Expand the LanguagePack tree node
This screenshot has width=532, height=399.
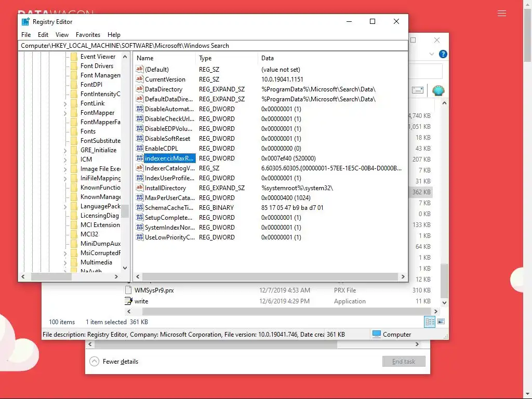pyautogui.click(x=65, y=207)
